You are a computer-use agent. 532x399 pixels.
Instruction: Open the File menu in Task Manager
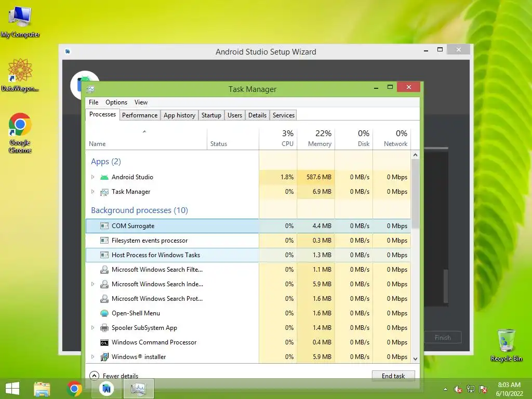(x=94, y=102)
